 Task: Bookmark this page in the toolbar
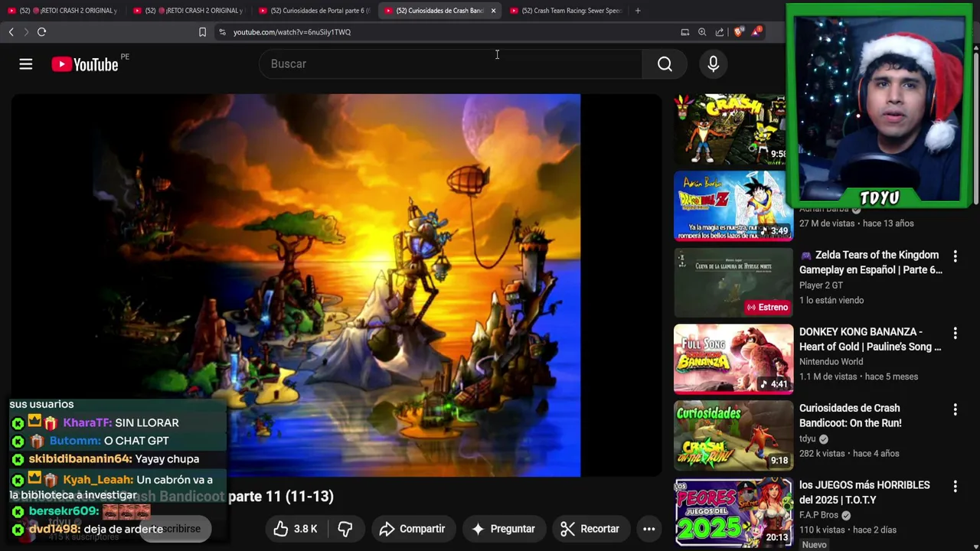click(202, 32)
